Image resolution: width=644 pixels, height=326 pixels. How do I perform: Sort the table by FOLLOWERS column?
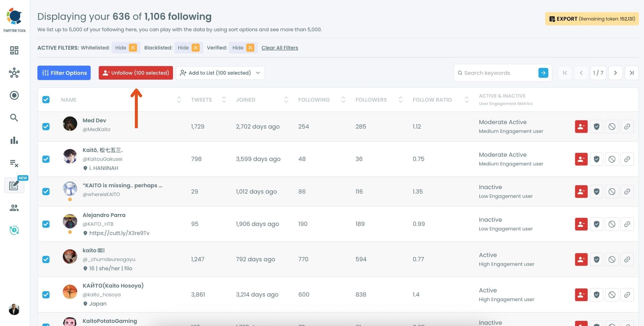[400, 100]
